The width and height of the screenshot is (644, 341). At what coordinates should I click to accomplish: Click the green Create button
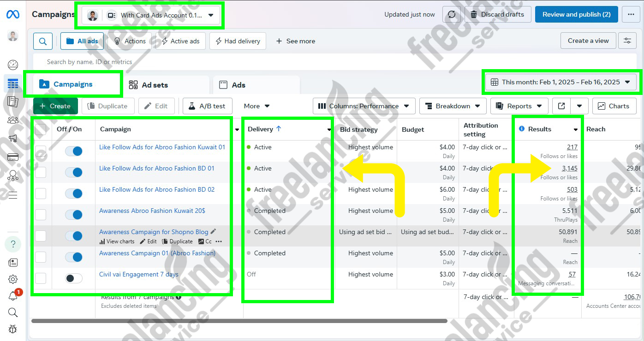(x=55, y=106)
